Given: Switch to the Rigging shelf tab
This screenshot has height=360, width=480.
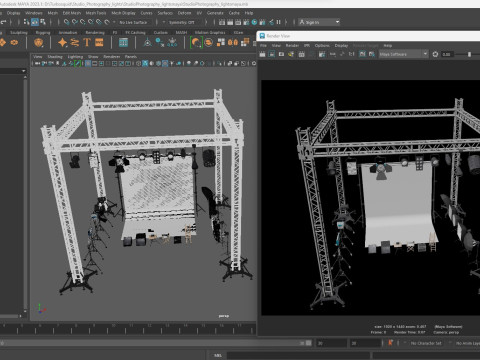Looking at the screenshot, I should (43, 33).
